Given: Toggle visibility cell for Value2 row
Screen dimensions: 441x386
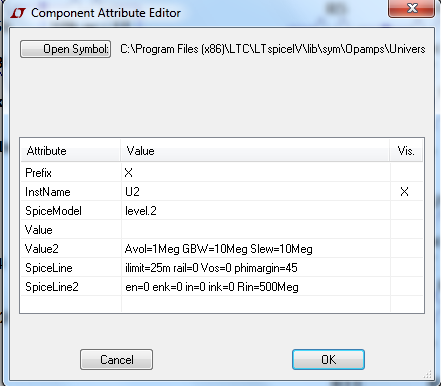Looking at the screenshot, I should pos(406,248).
